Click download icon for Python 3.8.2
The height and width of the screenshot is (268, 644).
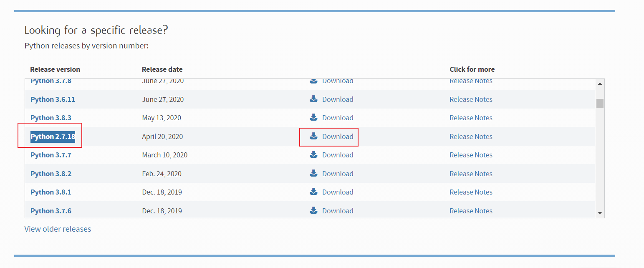[313, 173]
